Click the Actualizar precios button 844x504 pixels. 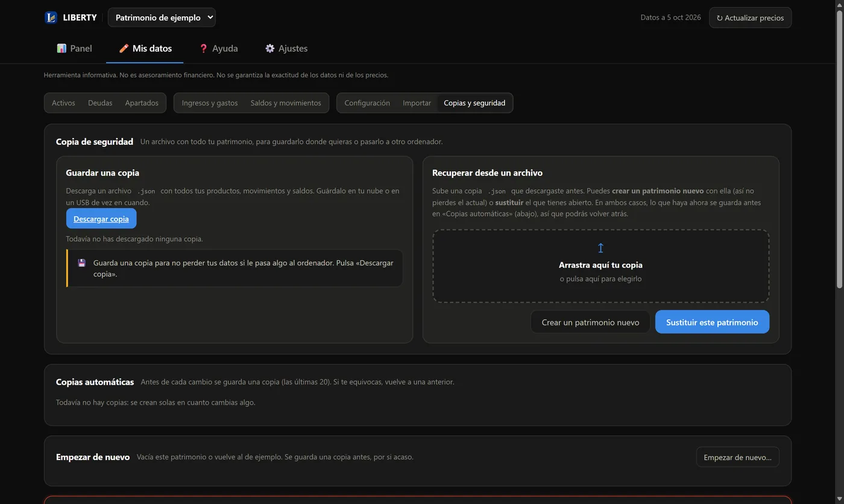[x=750, y=17]
